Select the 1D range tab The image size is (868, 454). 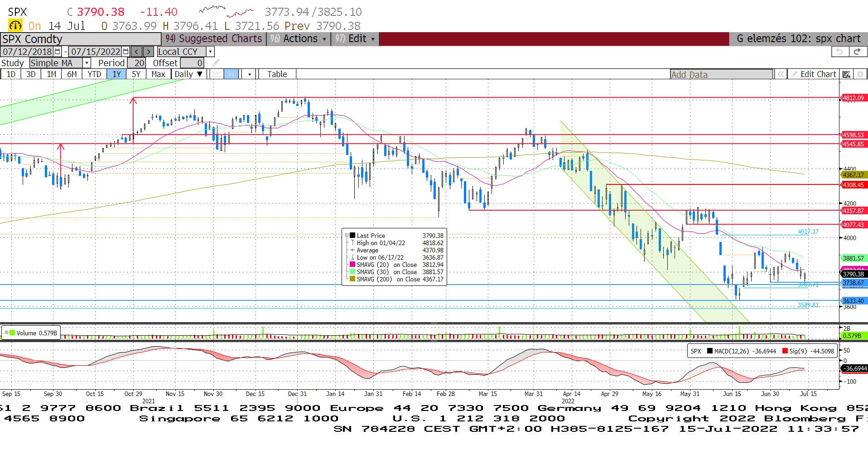coord(11,74)
